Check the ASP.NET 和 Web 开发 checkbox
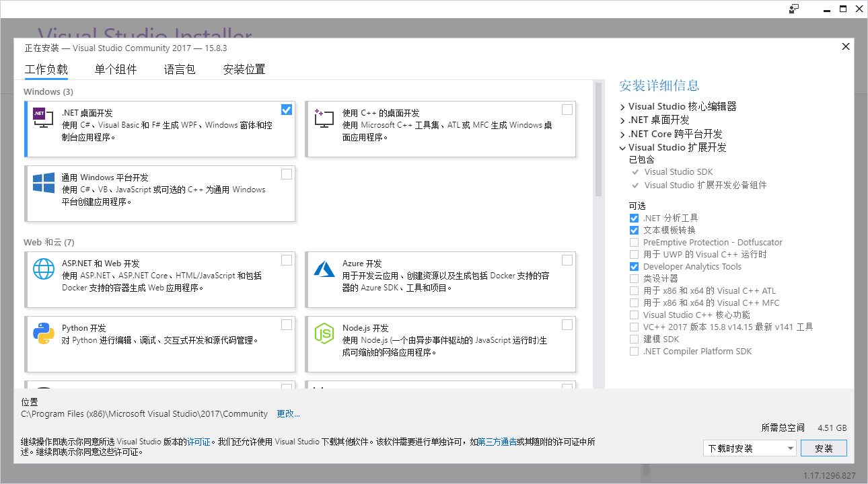This screenshot has height=484, width=868. click(x=287, y=260)
